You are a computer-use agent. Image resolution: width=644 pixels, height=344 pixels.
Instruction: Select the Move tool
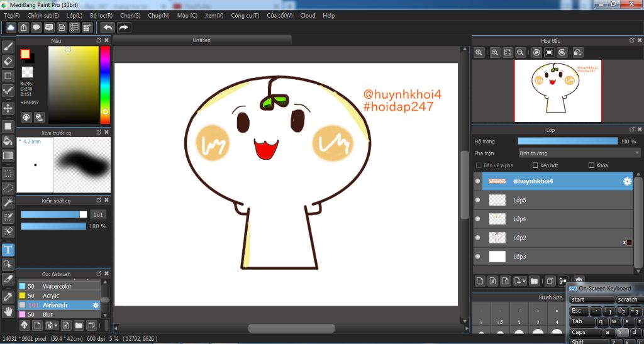click(8, 108)
